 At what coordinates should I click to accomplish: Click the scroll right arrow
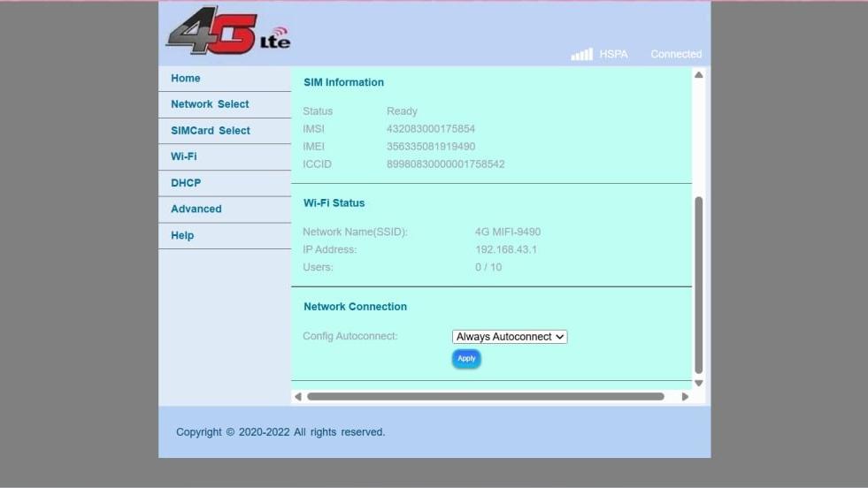pos(685,397)
